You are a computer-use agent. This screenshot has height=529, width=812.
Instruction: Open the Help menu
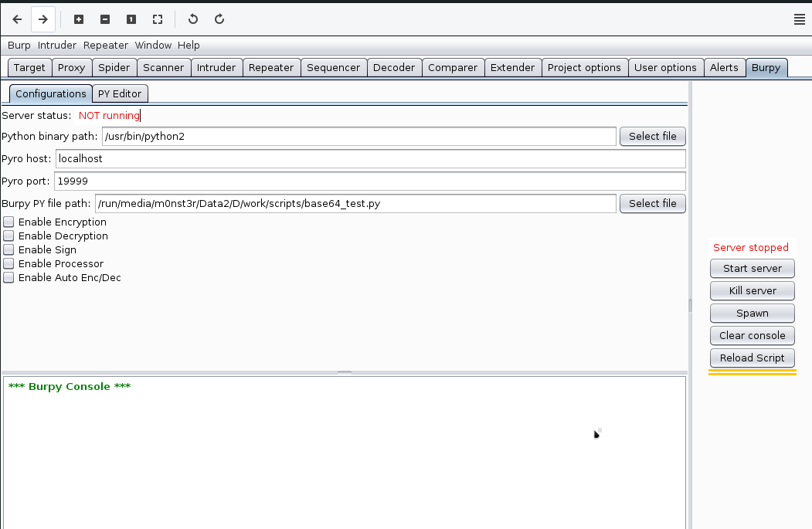(189, 46)
